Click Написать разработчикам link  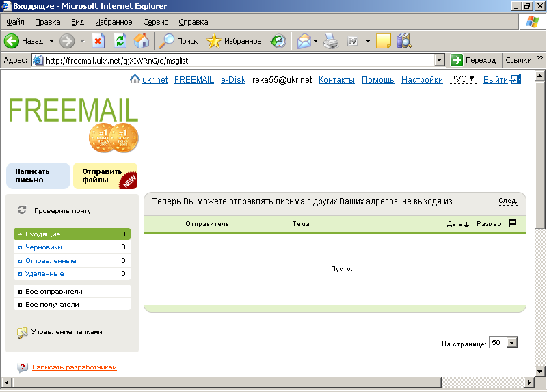tap(75, 367)
